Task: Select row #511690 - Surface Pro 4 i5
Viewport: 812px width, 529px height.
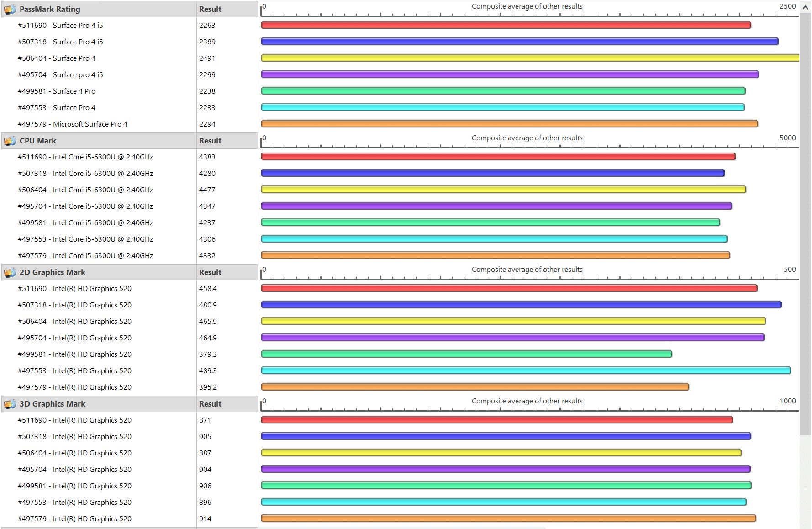Action: [x=60, y=26]
